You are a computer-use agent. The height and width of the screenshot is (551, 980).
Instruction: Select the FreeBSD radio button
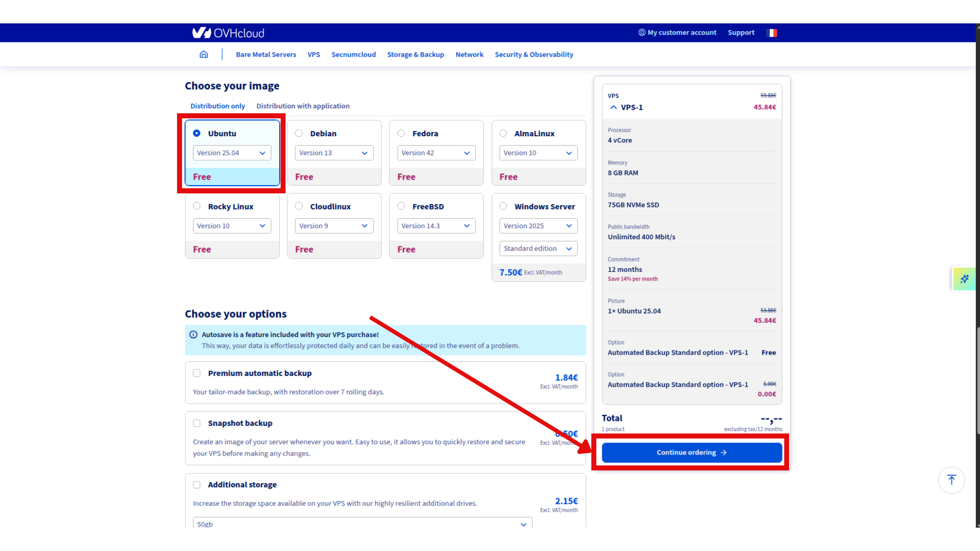[x=401, y=206]
